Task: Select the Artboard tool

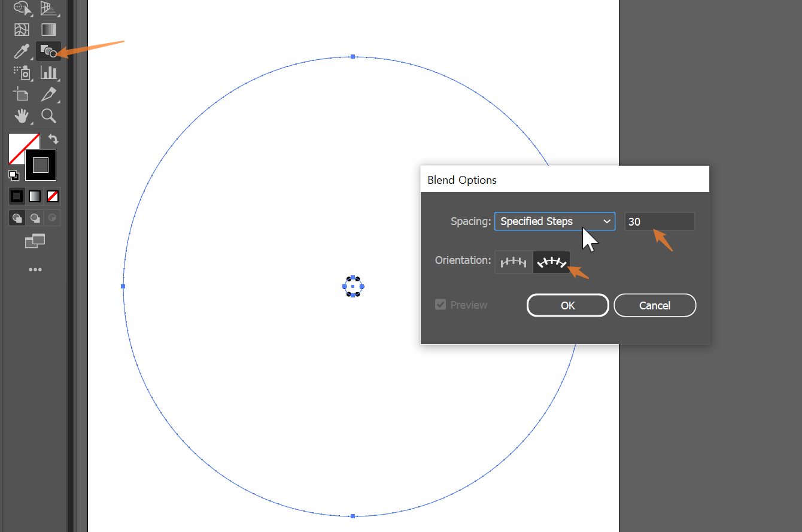Action: tap(22, 94)
